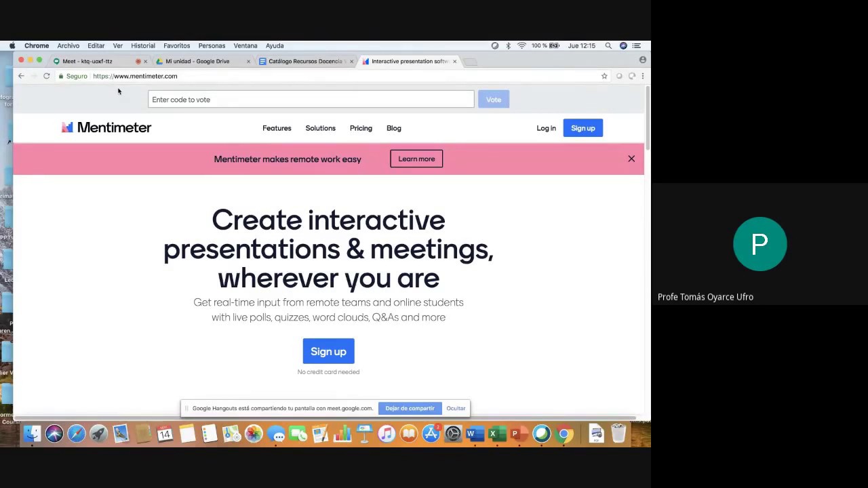Open Bluetooth status in menu bar
This screenshot has width=868, height=488.
point(508,45)
